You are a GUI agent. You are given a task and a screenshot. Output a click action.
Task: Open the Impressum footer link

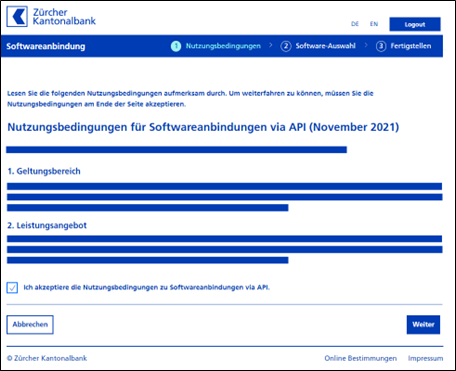[426, 358]
